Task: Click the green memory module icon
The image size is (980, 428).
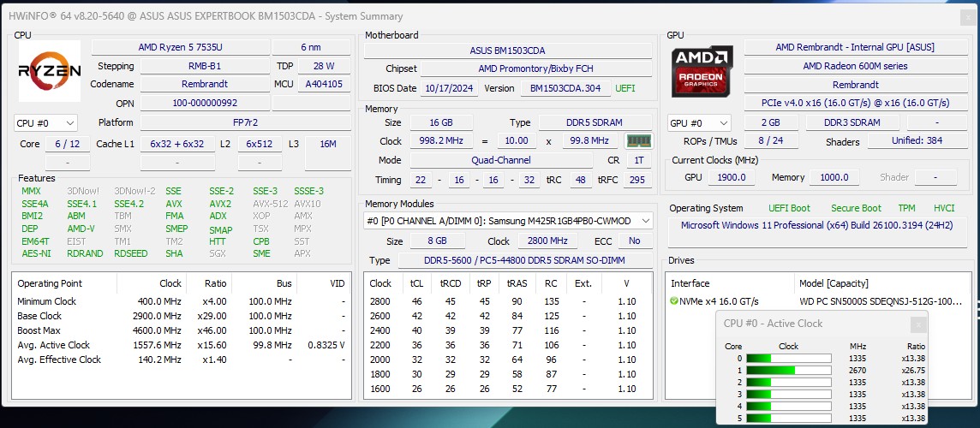Action: coord(639,141)
